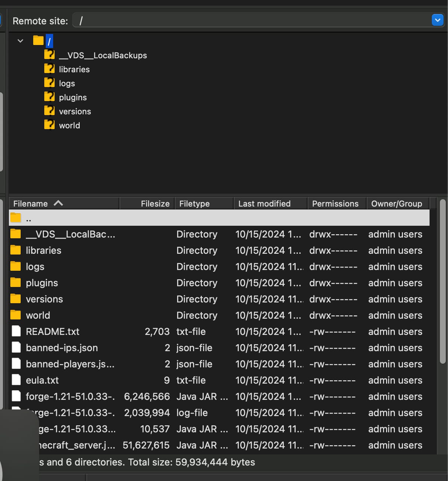Click the unknown-folder icon beside __VDS__LocalBackups

(x=49, y=55)
